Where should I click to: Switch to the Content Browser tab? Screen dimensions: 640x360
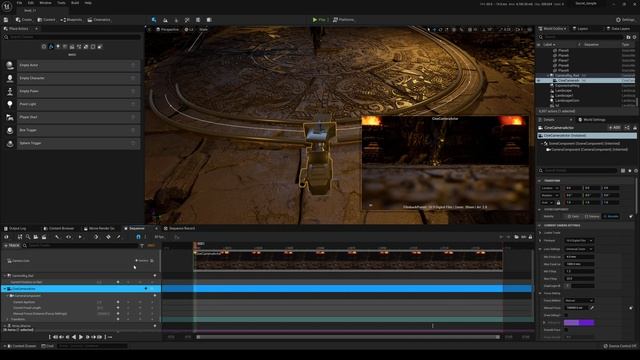[x=59, y=229]
